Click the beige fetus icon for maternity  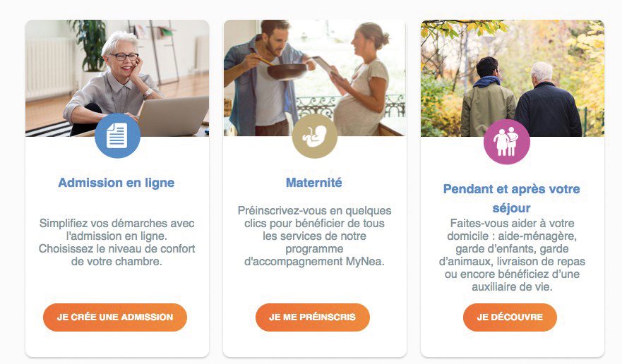pyautogui.click(x=314, y=135)
